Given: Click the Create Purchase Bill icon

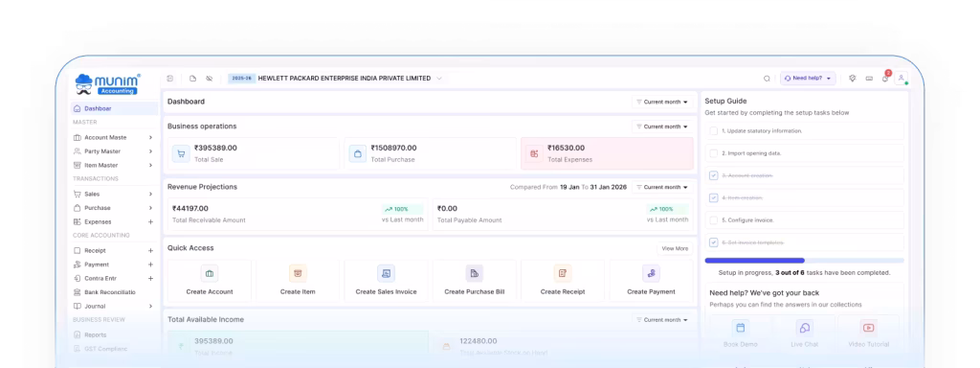Looking at the screenshot, I should pos(475,273).
